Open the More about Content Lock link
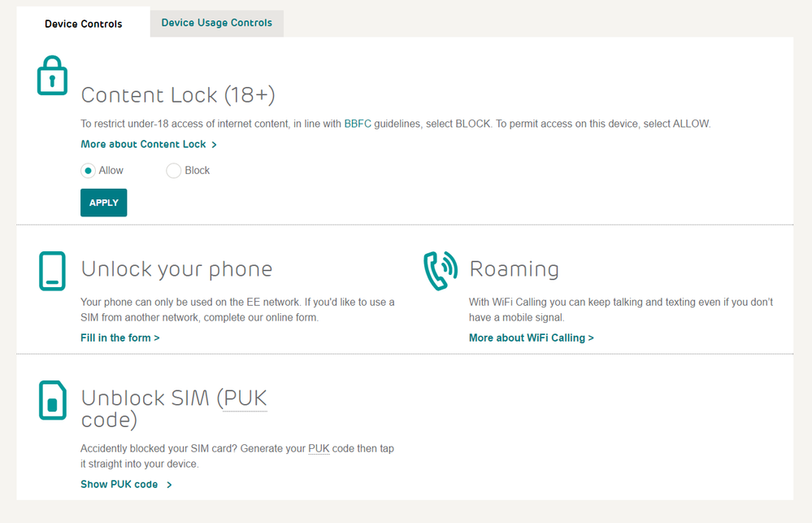Viewport: 812px width, 523px height. click(x=143, y=144)
